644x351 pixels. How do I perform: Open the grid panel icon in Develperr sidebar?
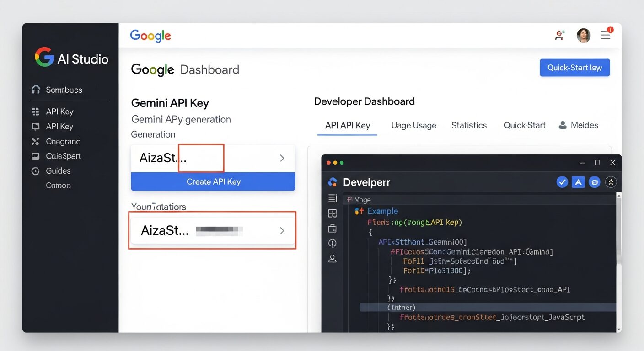333,213
